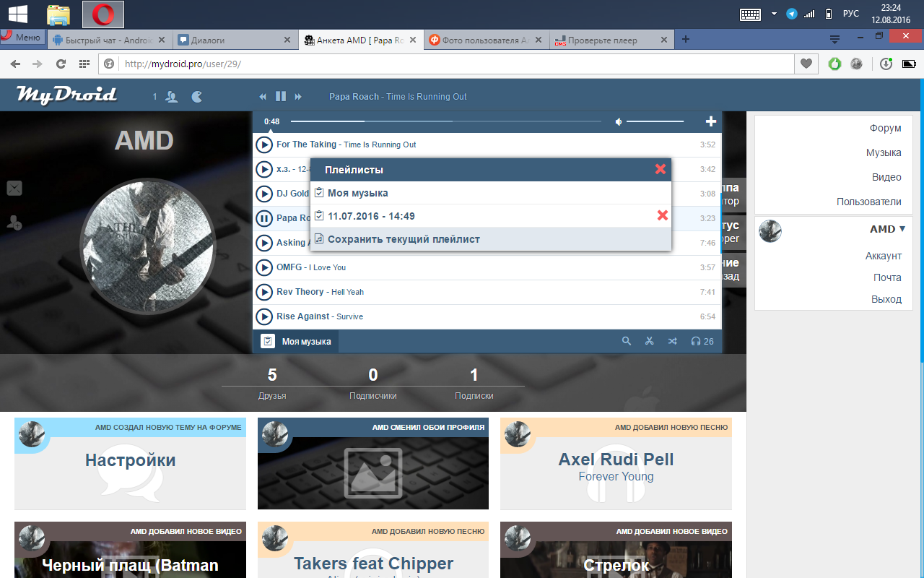Image resolution: width=924 pixels, height=578 pixels.
Task: Skip to the previous track in the header
Action: click(x=263, y=96)
